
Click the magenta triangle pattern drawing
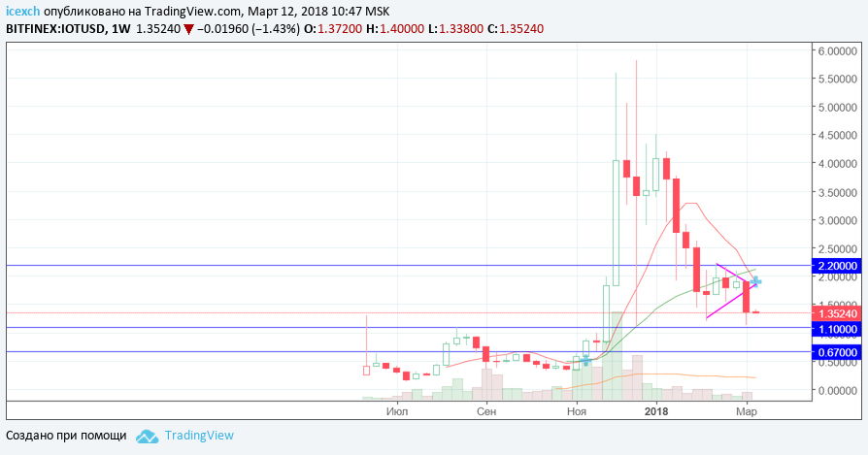tap(732, 291)
